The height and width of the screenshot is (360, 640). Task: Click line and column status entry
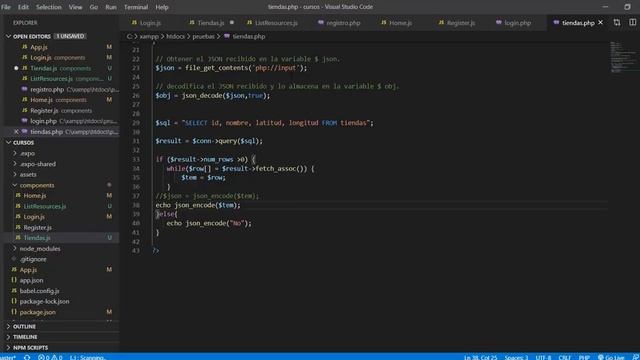pyautogui.click(x=480, y=357)
